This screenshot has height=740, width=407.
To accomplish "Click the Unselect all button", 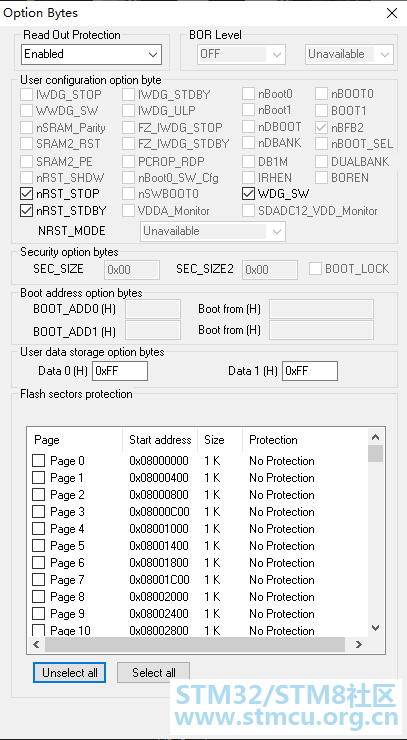I will coord(69,673).
